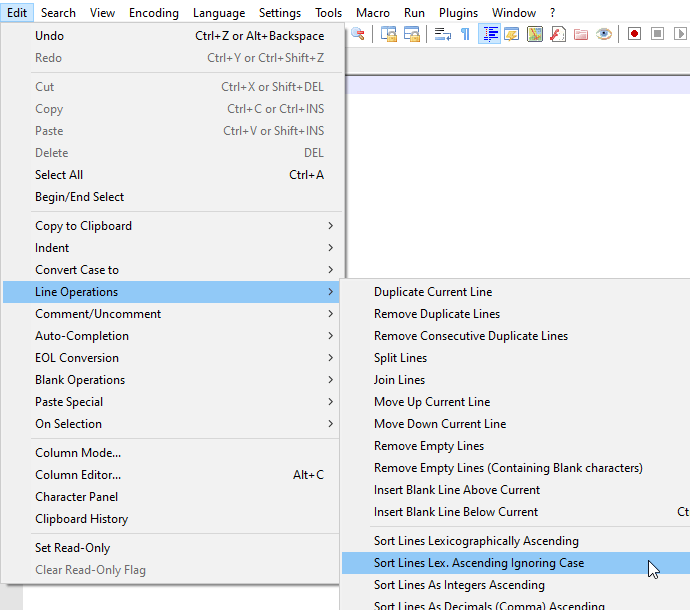Expand the Copy to Clipboard submenu

point(171,226)
